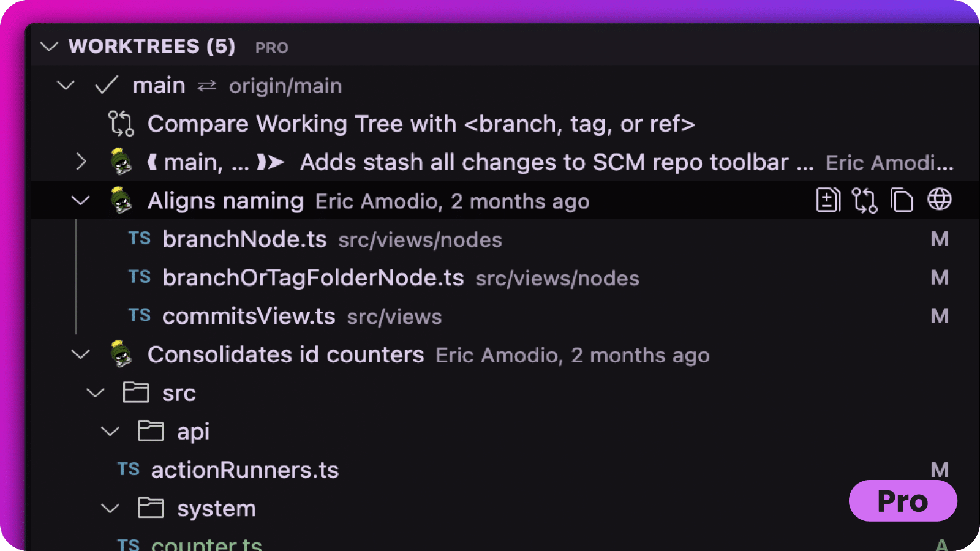Collapse the Aligns naming commit

click(x=81, y=200)
